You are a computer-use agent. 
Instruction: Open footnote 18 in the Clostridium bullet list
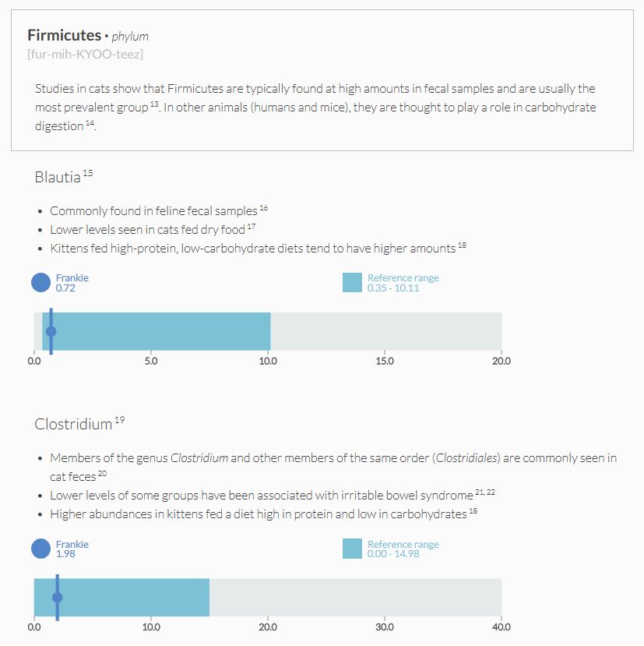[x=473, y=511]
